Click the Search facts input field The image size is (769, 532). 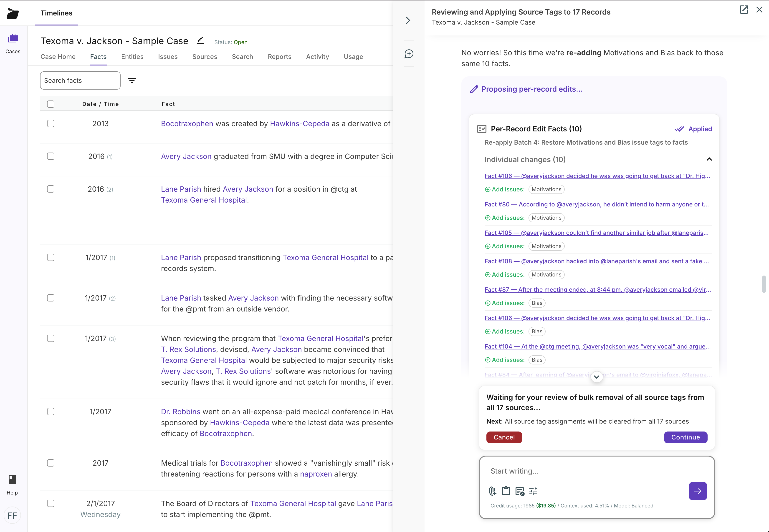80,80
